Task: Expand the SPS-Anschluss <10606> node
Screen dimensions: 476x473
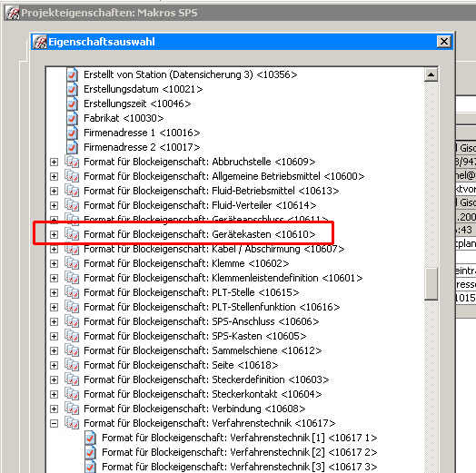Action: click(x=54, y=322)
